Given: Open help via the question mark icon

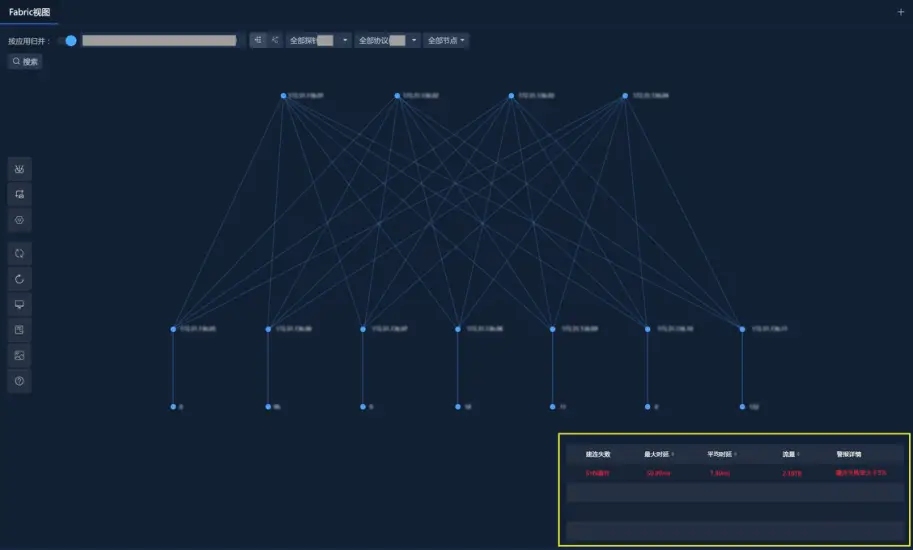Looking at the screenshot, I should coord(19,381).
